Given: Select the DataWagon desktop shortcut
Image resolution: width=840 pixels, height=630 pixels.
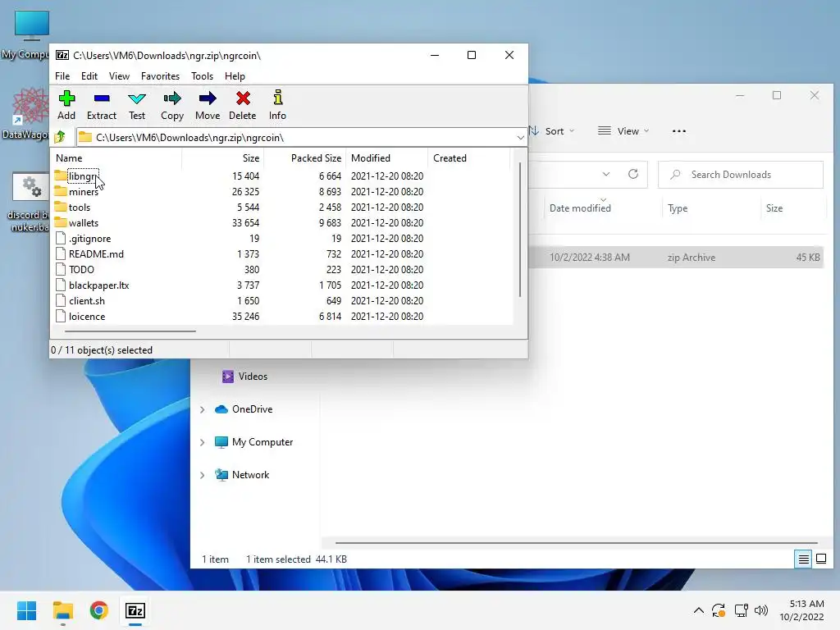Looking at the screenshot, I should click(x=25, y=113).
